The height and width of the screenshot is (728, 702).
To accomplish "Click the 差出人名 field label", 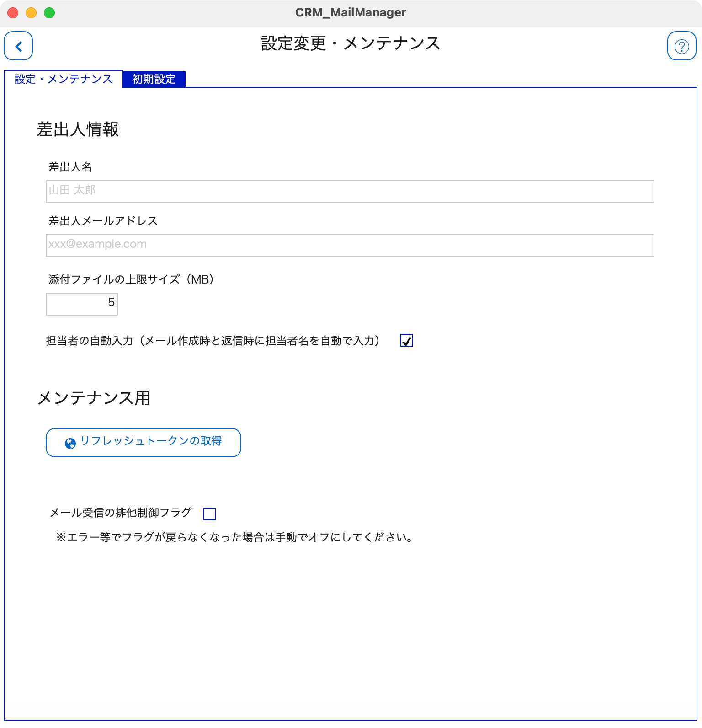I will (x=70, y=167).
